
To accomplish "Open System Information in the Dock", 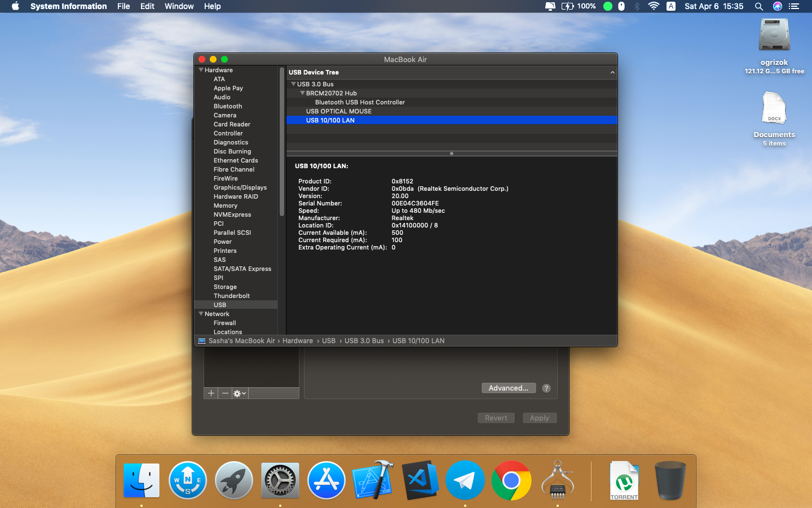I will (x=558, y=480).
